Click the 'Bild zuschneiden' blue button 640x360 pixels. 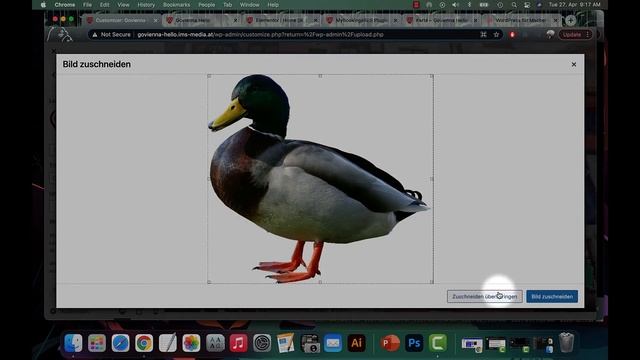(552, 296)
